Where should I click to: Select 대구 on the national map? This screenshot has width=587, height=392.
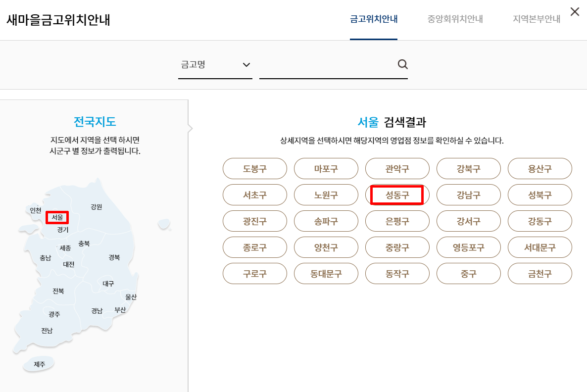pos(108,284)
